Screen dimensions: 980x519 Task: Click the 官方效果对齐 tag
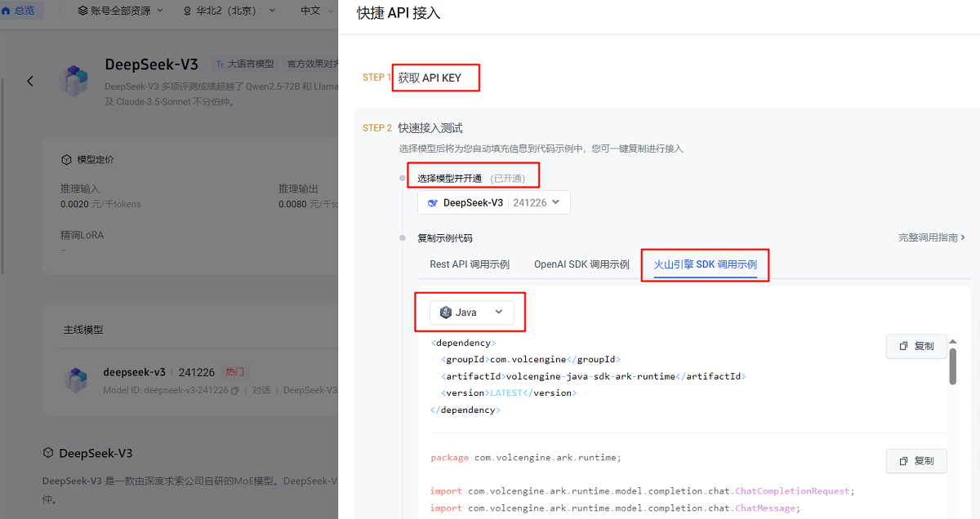click(312, 64)
